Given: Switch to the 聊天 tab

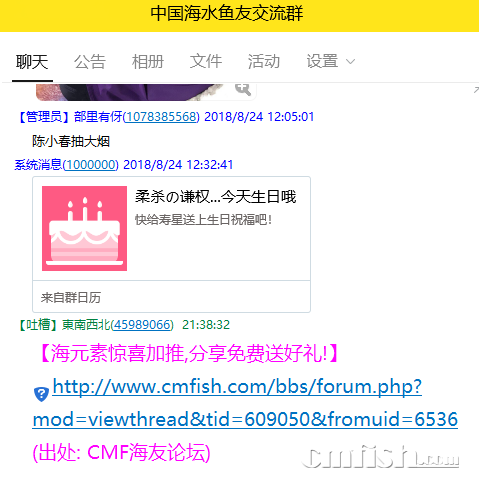Looking at the screenshot, I should tap(32, 62).
